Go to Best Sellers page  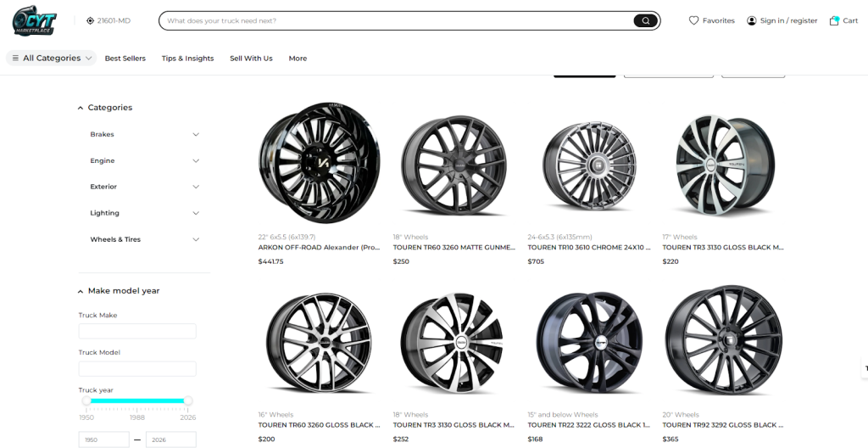click(x=125, y=59)
